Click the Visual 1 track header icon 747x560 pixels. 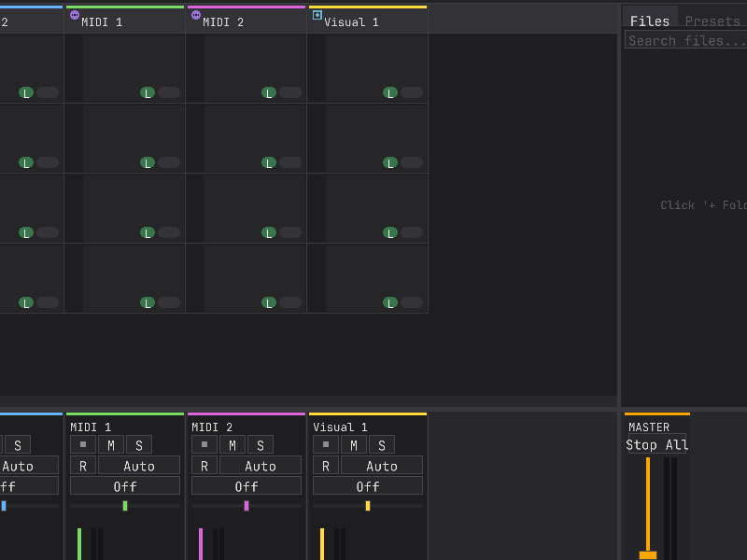[317, 15]
